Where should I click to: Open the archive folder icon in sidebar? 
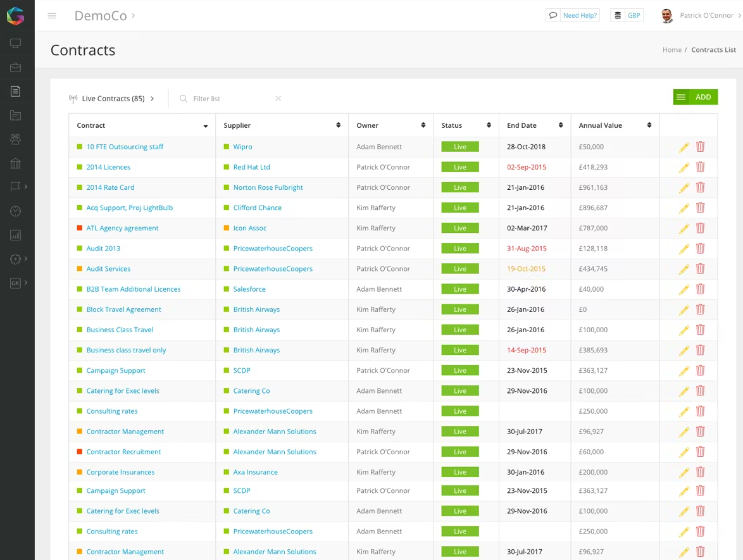[x=16, y=115]
